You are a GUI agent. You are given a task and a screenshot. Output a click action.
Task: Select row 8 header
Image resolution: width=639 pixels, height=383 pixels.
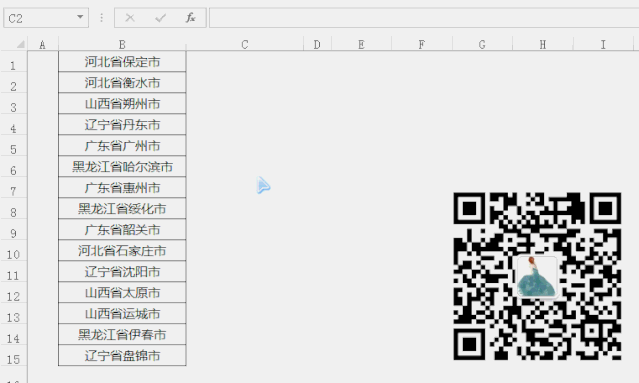point(13,209)
